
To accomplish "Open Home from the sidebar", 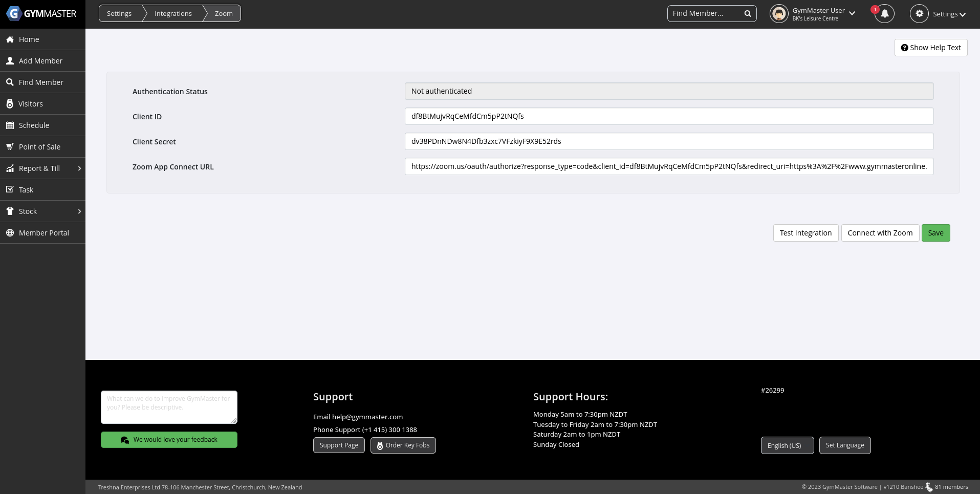I will pos(29,39).
